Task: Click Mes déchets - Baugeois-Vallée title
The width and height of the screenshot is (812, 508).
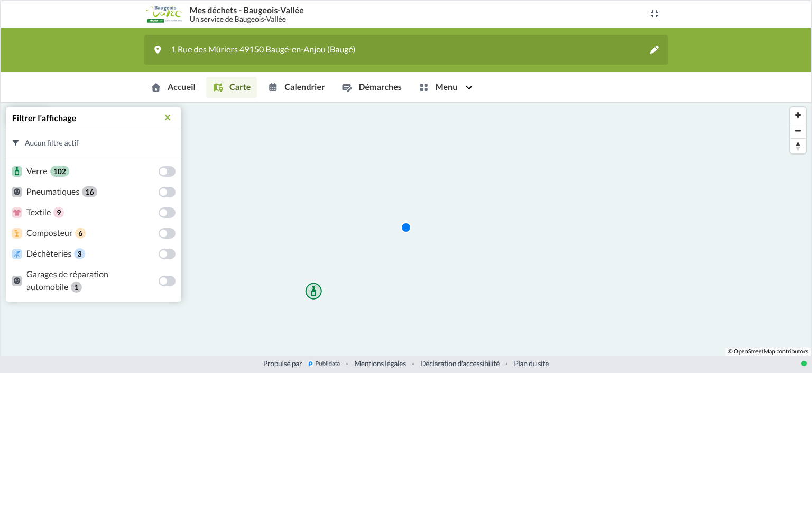Action: click(247, 10)
